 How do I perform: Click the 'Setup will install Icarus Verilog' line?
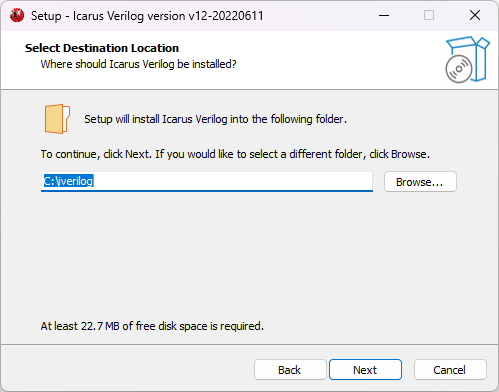pyautogui.click(x=215, y=119)
